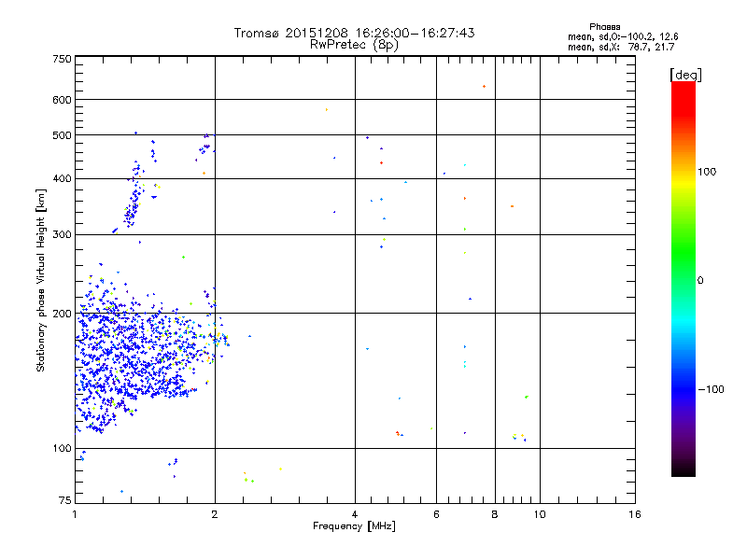Click the y-axis tick label '600'
This screenshot has height=560, width=747.
pyautogui.click(x=62, y=100)
